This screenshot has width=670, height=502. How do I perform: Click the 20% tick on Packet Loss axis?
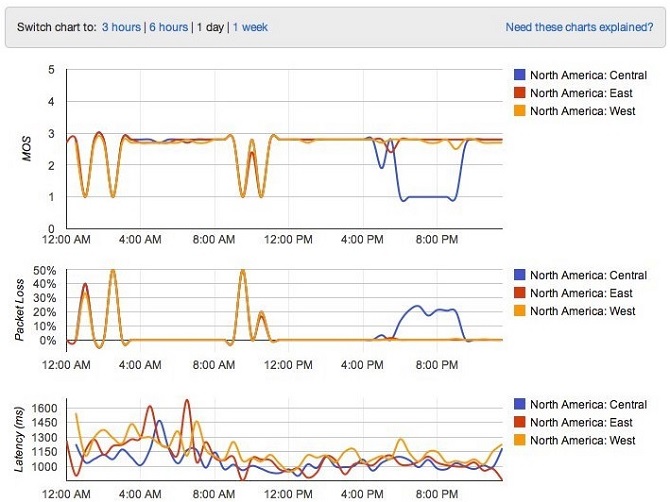tap(44, 312)
